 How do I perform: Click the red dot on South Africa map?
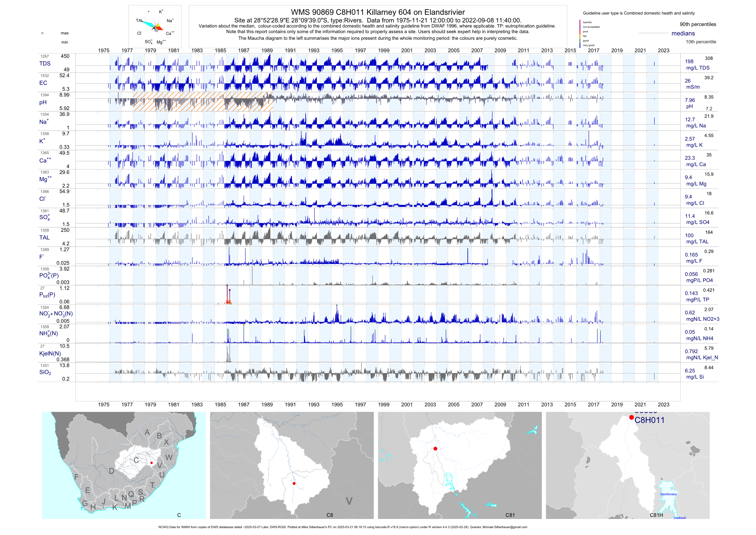pyautogui.click(x=152, y=463)
